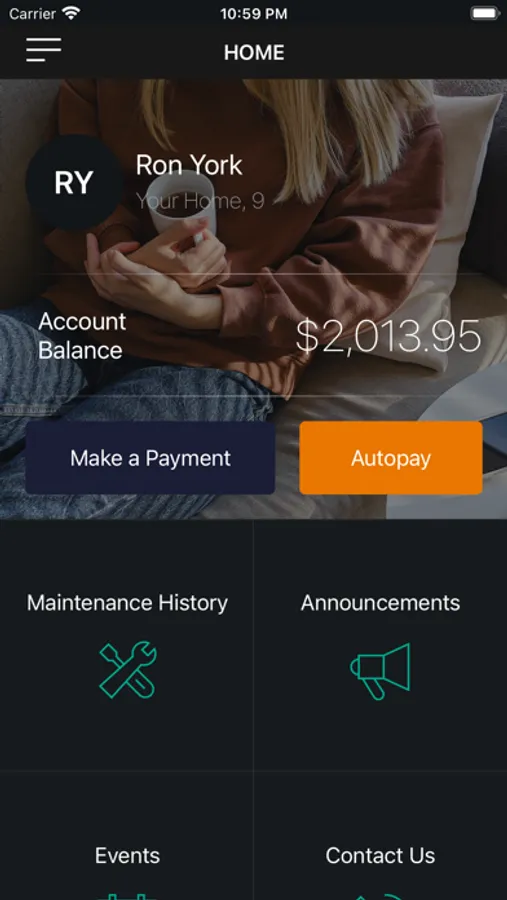Tap the RY profile avatar circle
507x900 pixels.
point(73,183)
